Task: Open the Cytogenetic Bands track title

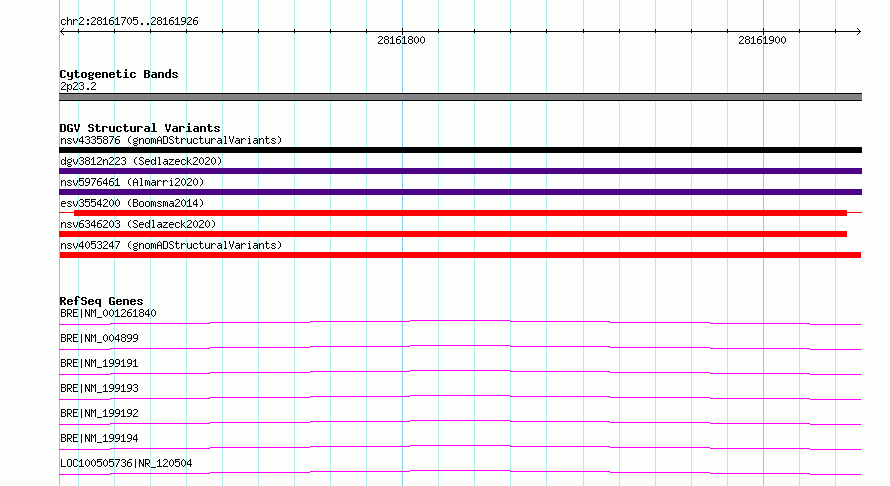Action: (x=119, y=74)
